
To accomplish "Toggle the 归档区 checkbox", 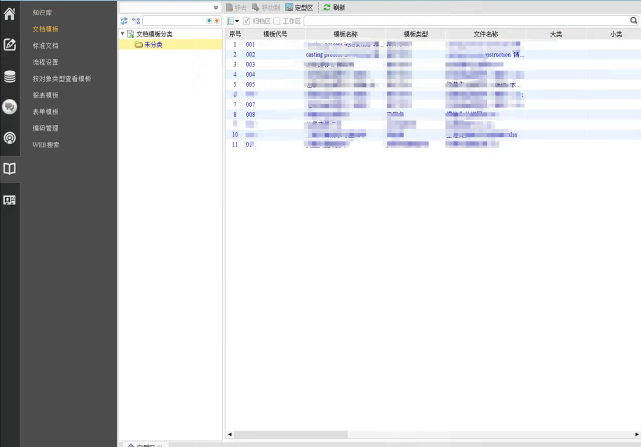I will tap(247, 21).
